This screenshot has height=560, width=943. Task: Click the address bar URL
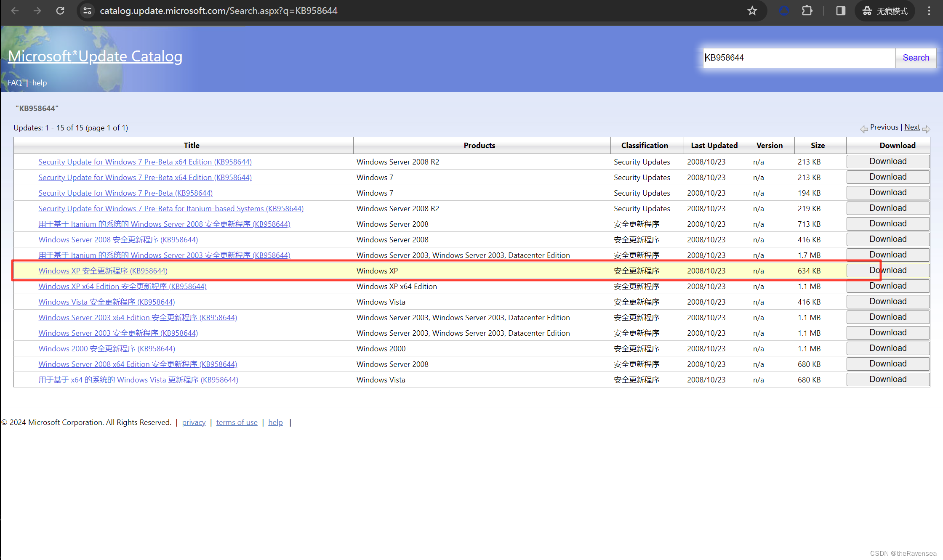click(x=218, y=11)
